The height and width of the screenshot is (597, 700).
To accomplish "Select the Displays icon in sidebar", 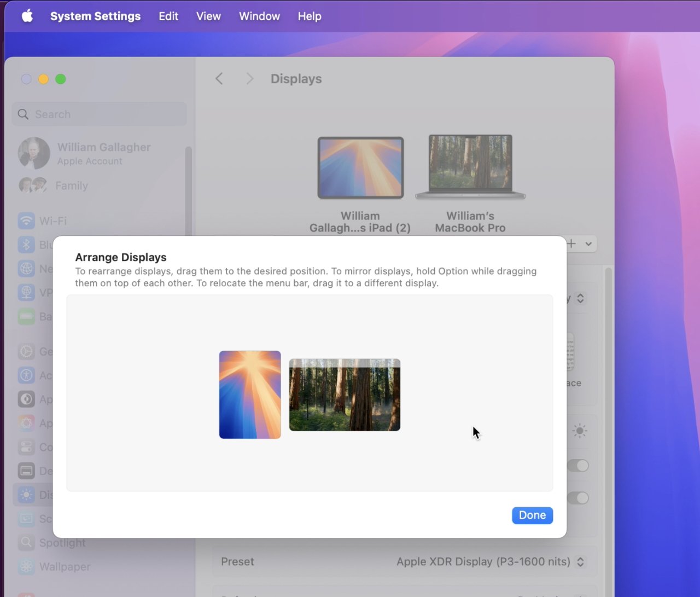I will pyautogui.click(x=26, y=495).
